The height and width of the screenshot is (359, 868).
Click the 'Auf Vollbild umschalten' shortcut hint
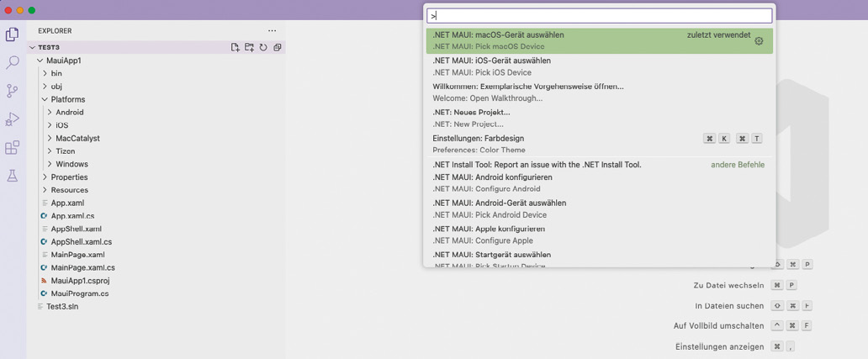(719, 326)
